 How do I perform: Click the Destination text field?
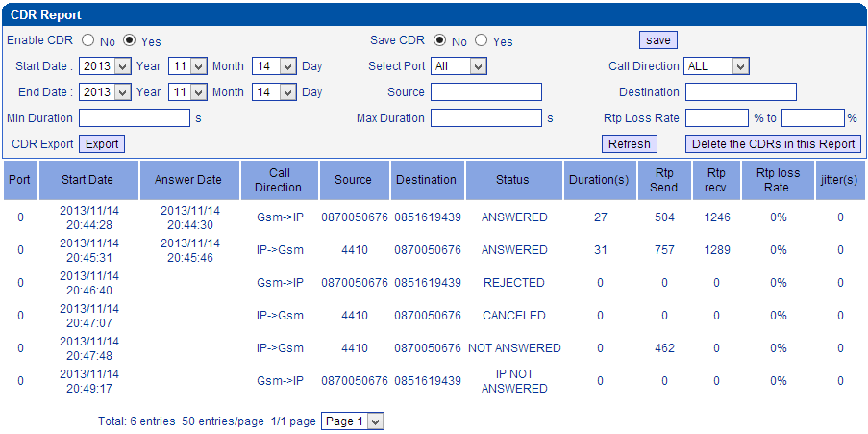click(x=740, y=92)
